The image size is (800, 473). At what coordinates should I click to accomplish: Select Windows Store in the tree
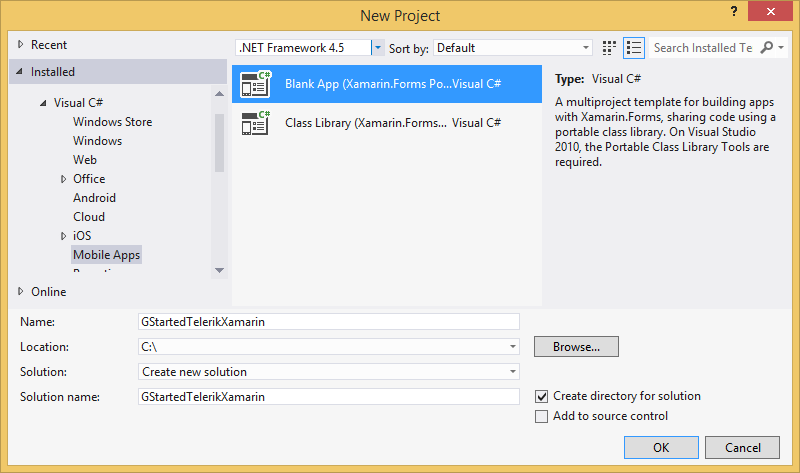112,122
